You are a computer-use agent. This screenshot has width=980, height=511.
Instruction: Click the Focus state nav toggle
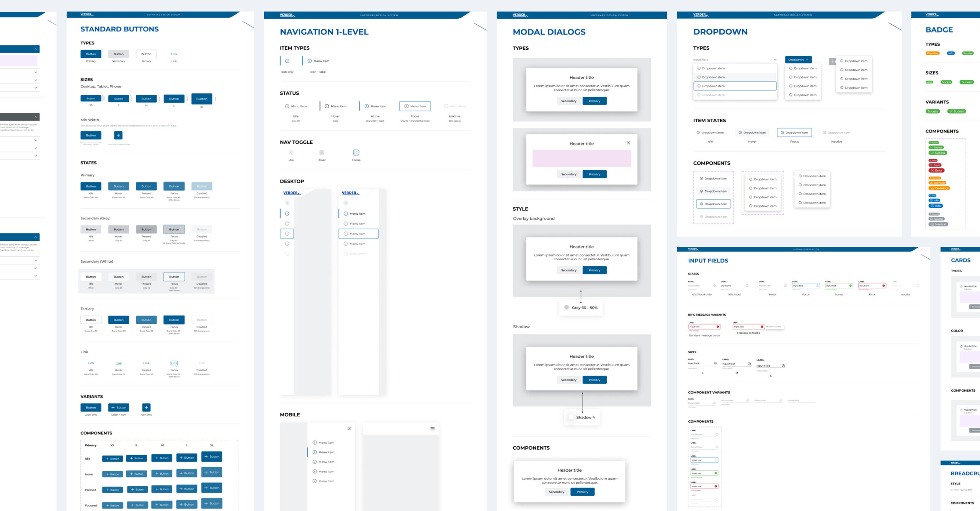point(356,152)
